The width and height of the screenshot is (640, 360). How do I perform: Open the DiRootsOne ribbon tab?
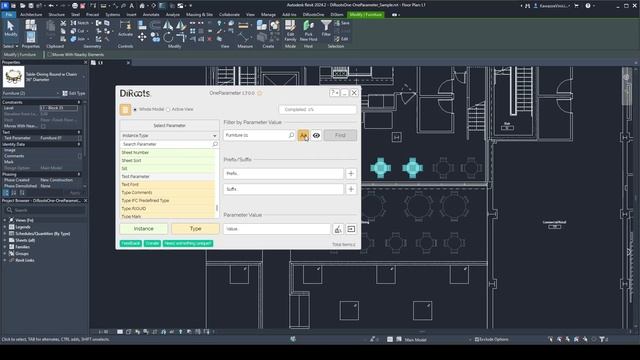tap(313, 14)
